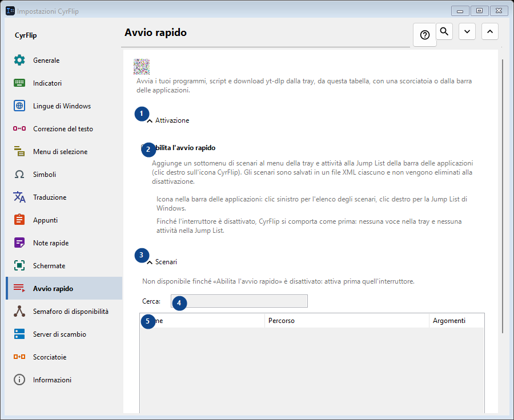This screenshot has height=420, width=514.
Task: Show the Informazioni page
Action: (x=64, y=379)
